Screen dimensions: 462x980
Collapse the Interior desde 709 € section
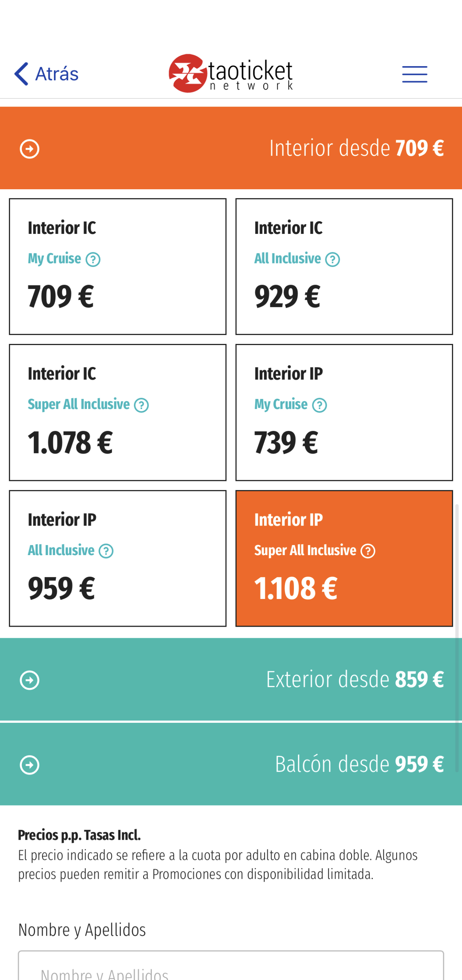[x=231, y=148]
